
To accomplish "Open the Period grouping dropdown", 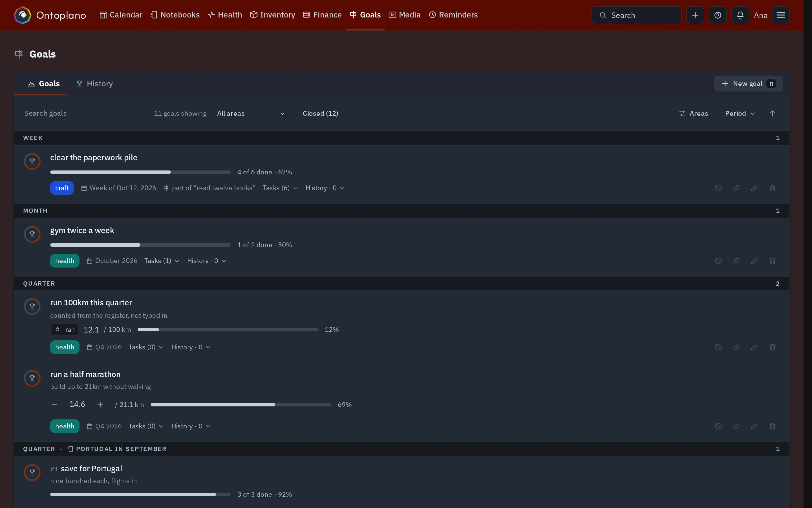I will point(740,113).
